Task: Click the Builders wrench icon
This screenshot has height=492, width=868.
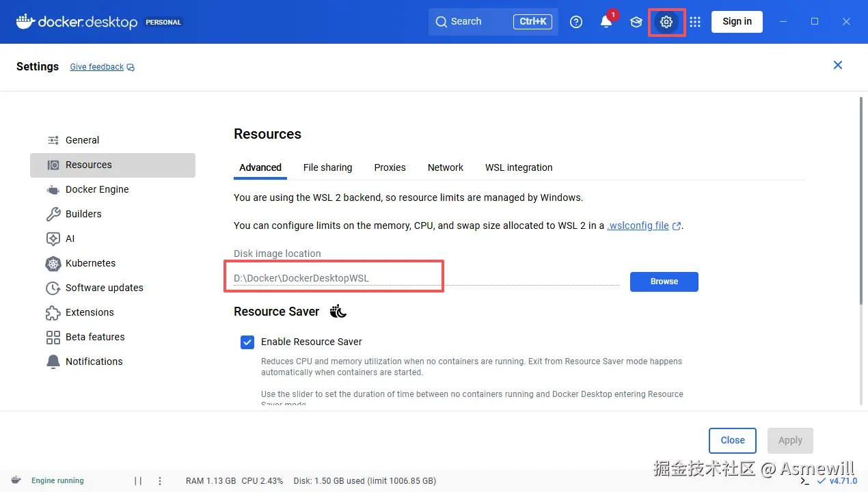Action: coord(53,214)
